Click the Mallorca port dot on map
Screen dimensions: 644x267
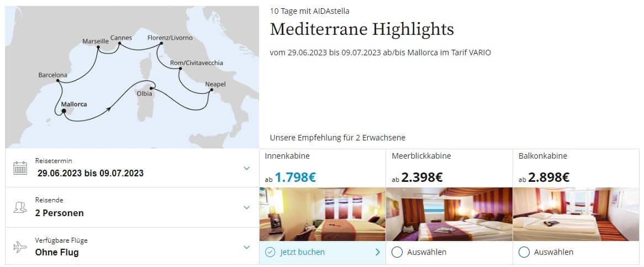64,111
